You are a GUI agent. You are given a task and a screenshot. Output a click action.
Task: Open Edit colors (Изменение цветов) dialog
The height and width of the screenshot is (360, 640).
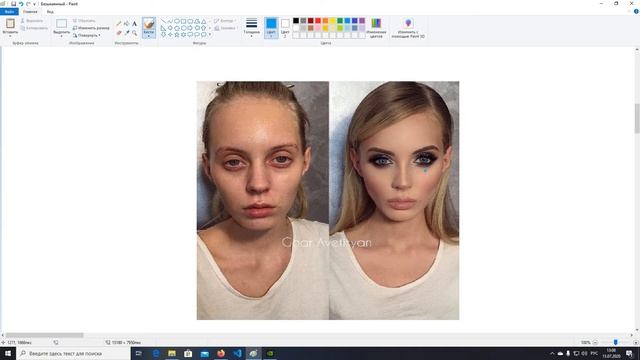click(x=376, y=28)
